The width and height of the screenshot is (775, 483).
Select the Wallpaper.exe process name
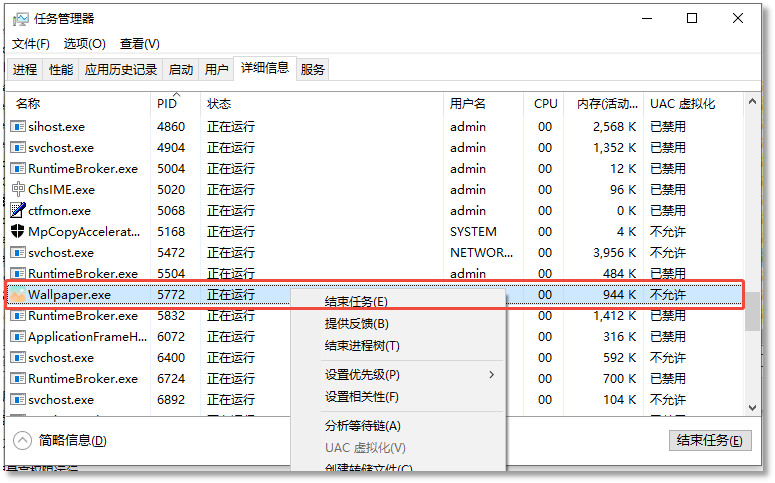tap(69, 295)
